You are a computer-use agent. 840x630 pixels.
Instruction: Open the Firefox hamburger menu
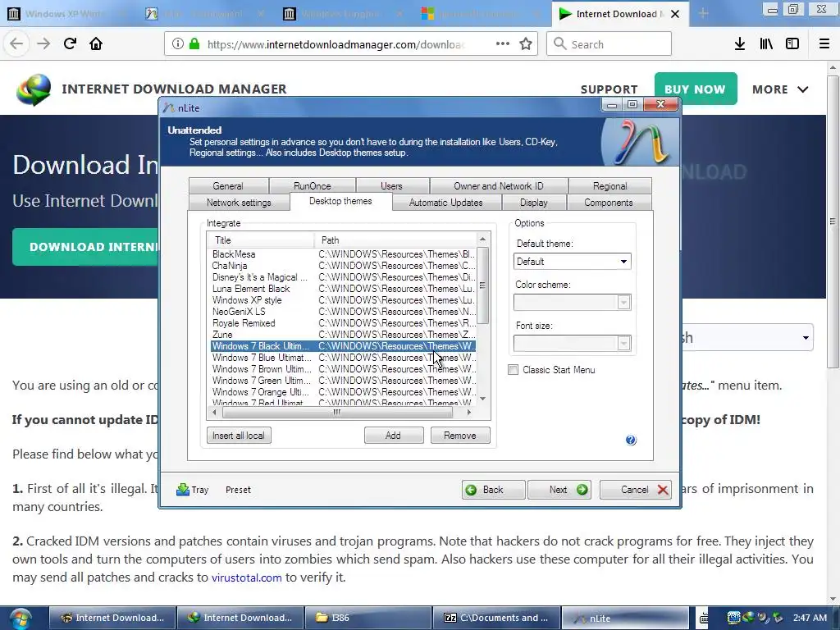click(824, 44)
